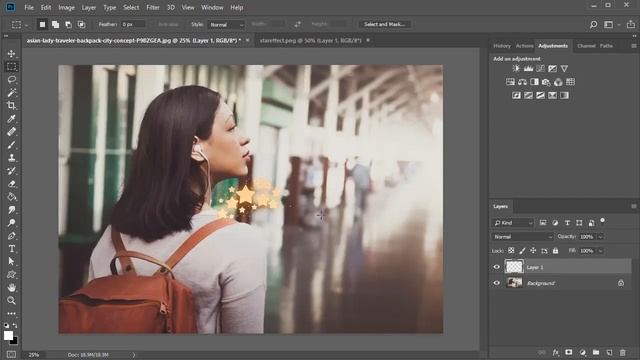Click the layer style fx icon
This screenshot has height=360, width=640.
[556, 352]
